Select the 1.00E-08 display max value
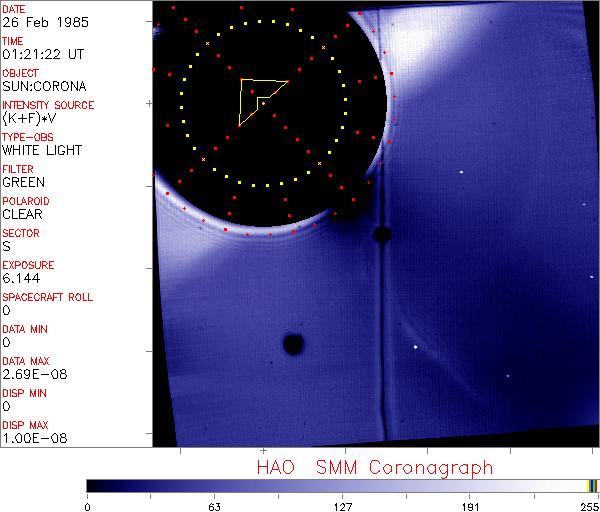 tap(35, 438)
